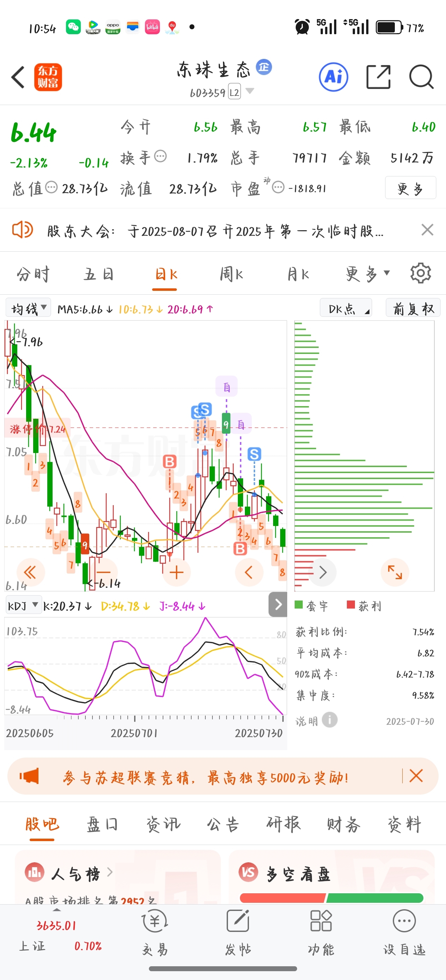
Task: Open KDJ indicator dropdown
Action: click(x=23, y=605)
